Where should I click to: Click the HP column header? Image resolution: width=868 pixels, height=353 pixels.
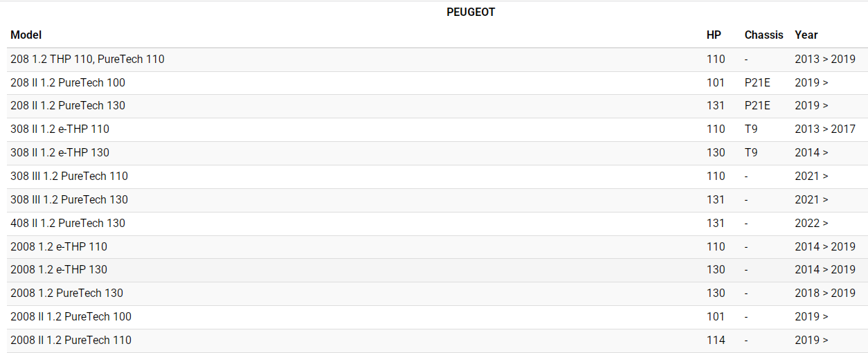[x=714, y=35]
